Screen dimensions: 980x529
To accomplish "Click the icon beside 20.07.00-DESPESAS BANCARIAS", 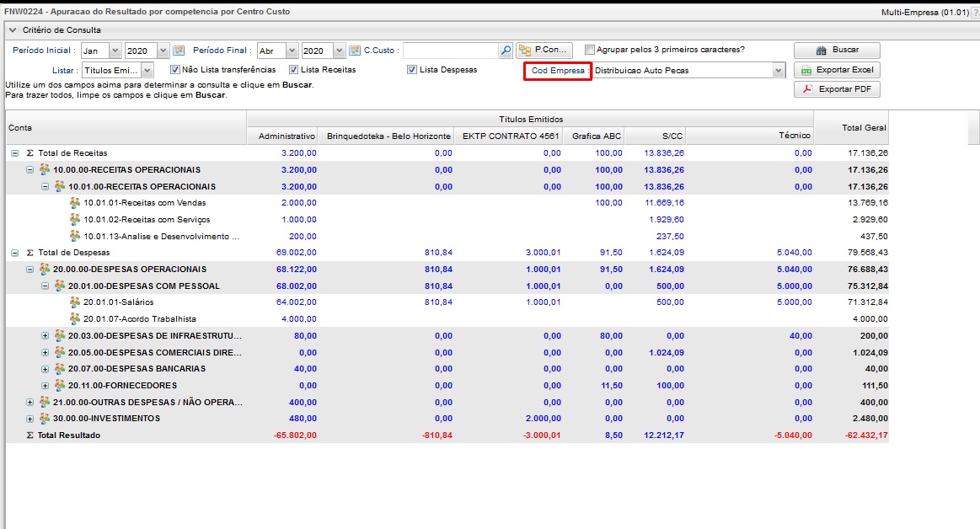I will pyautogui.click(x=61, y=369).
